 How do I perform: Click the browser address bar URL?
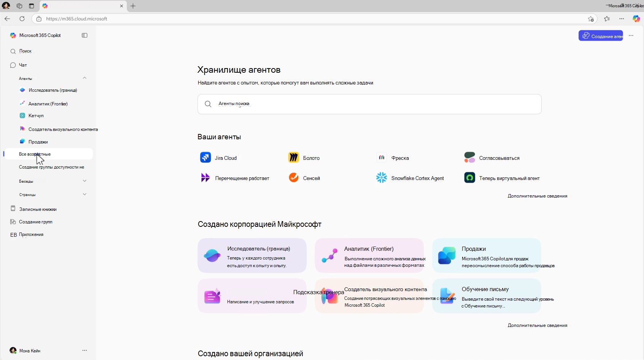coord(76,19)
